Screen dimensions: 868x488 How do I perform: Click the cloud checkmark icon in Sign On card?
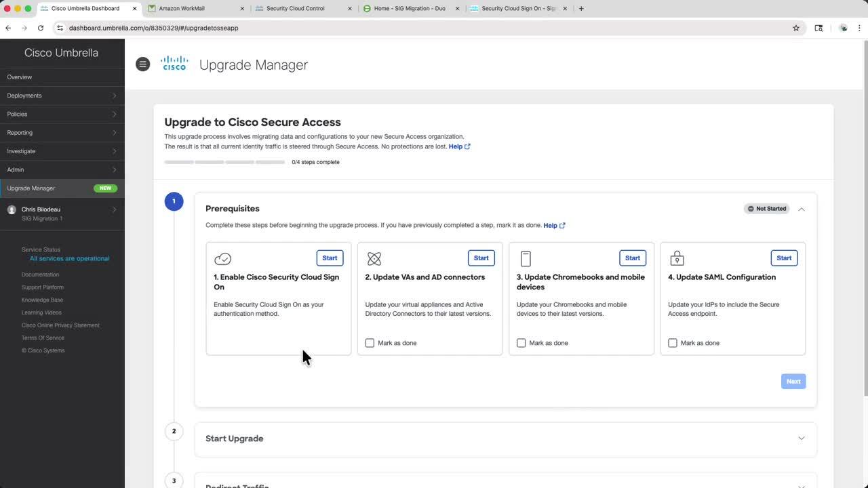pyautogui.click(x=222, y=259)
